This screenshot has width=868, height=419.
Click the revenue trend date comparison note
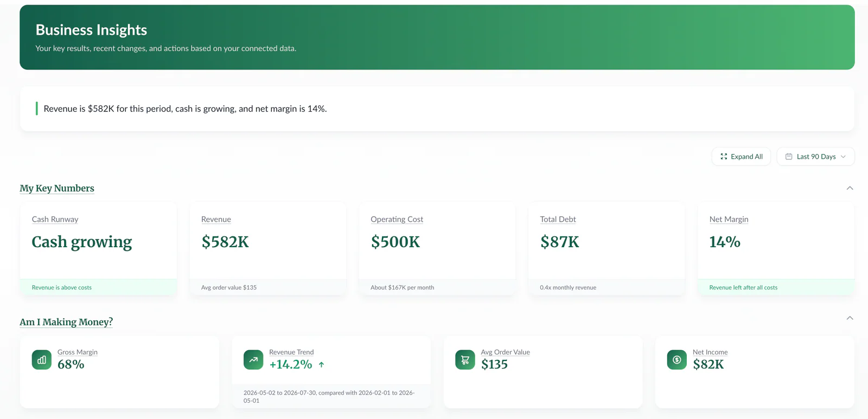[x=331, y=397]
